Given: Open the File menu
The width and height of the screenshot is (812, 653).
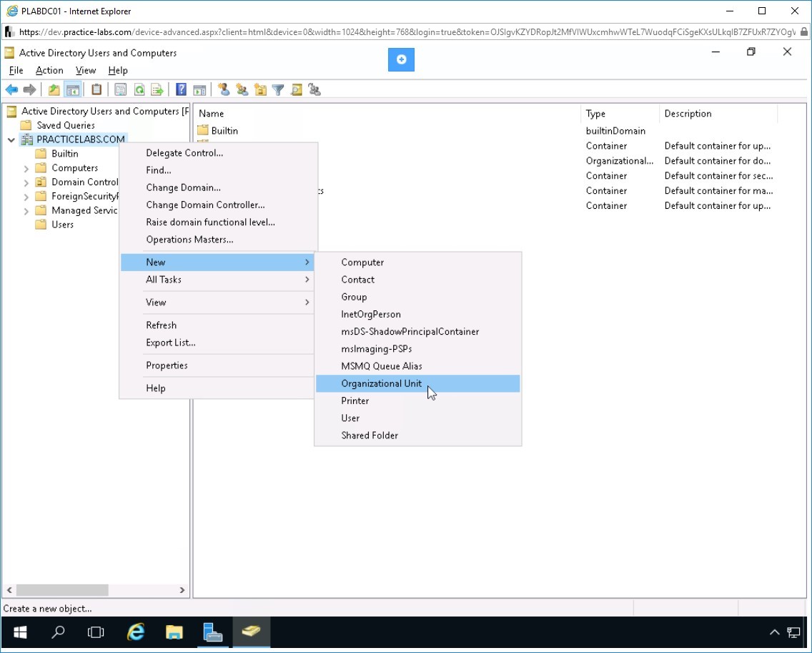Looking at the screenshot, I should coord(16,71).
